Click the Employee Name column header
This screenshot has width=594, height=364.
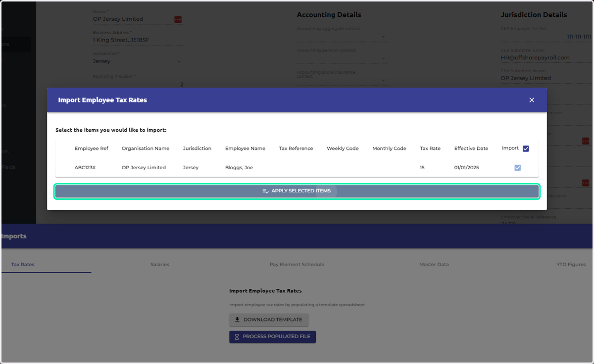pyautogui.click(x=245, y=148)
